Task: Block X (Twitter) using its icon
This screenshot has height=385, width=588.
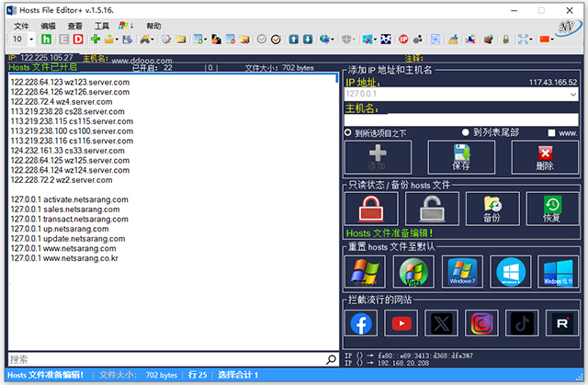Action: tap(441, 323)
